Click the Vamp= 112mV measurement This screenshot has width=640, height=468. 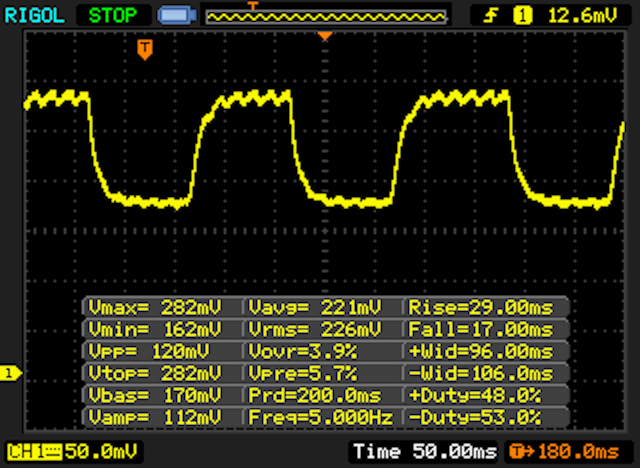tap(155, 417)
